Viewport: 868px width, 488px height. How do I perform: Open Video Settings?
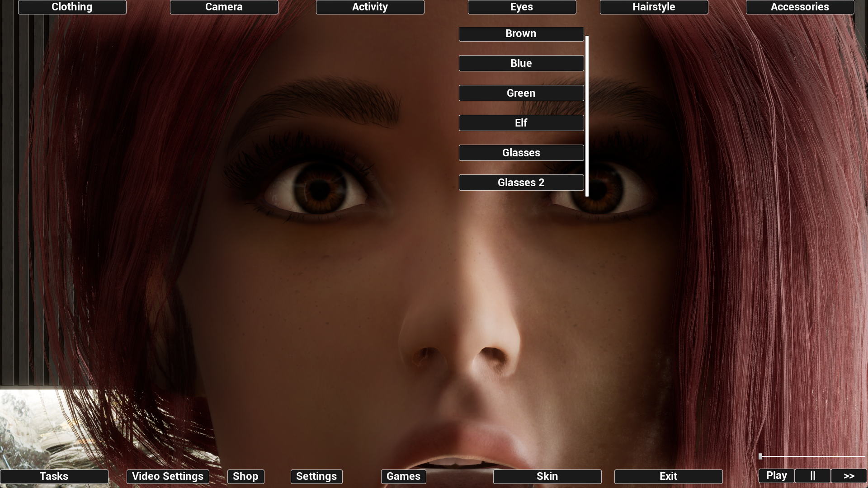click(168, 476)
